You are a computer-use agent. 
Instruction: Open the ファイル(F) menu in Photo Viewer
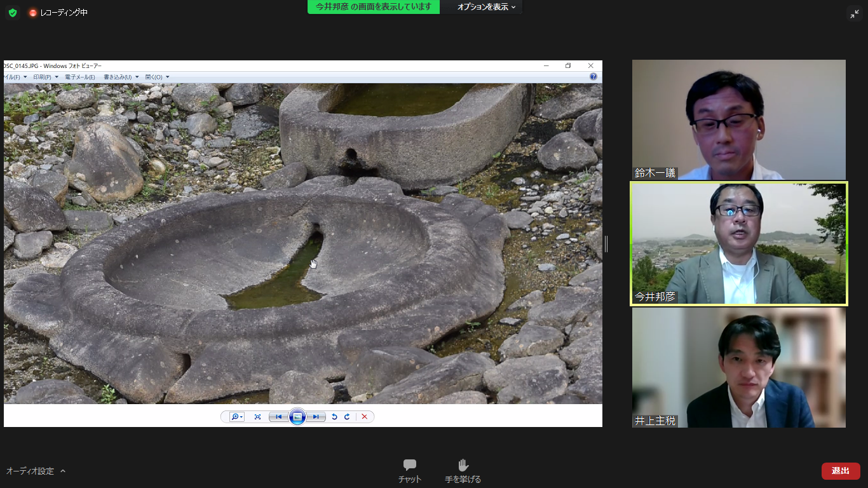(x=15, y=77)
